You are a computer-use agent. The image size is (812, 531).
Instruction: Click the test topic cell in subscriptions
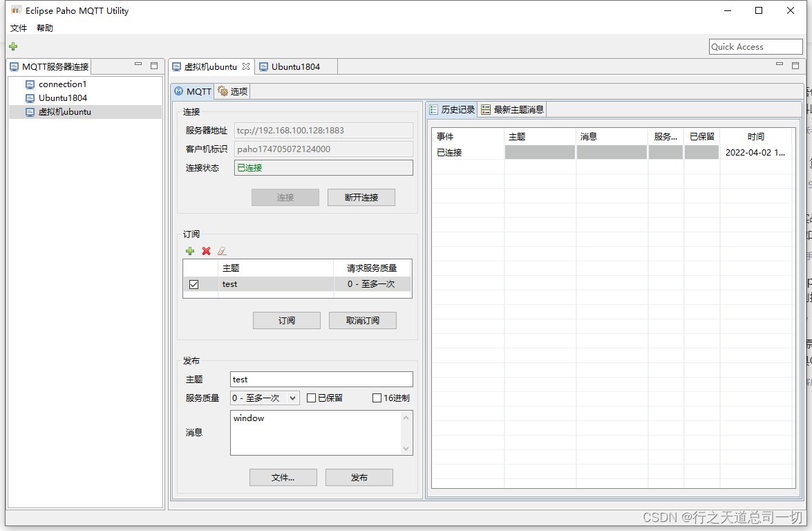pos(276,284)
